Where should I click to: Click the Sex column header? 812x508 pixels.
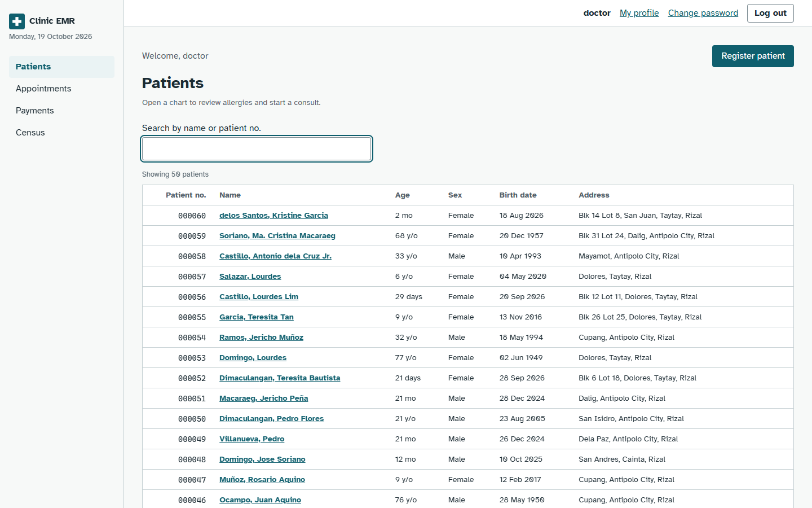click(x=455, y=195)
